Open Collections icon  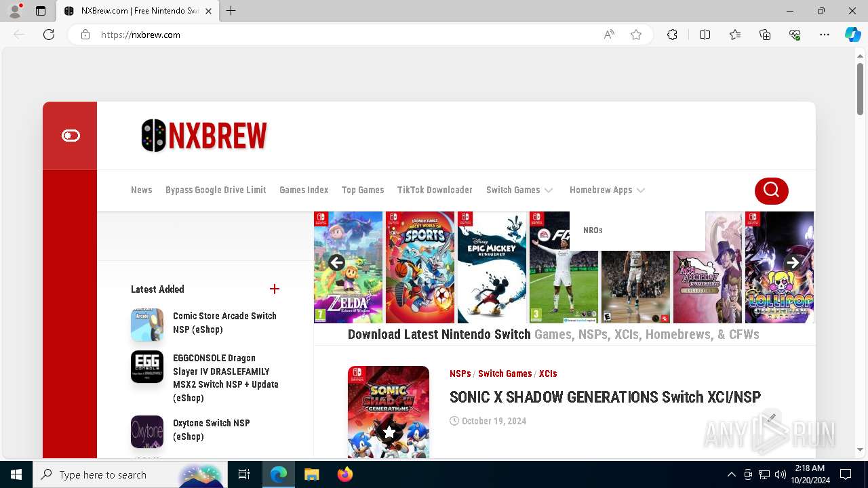point(765,35)
